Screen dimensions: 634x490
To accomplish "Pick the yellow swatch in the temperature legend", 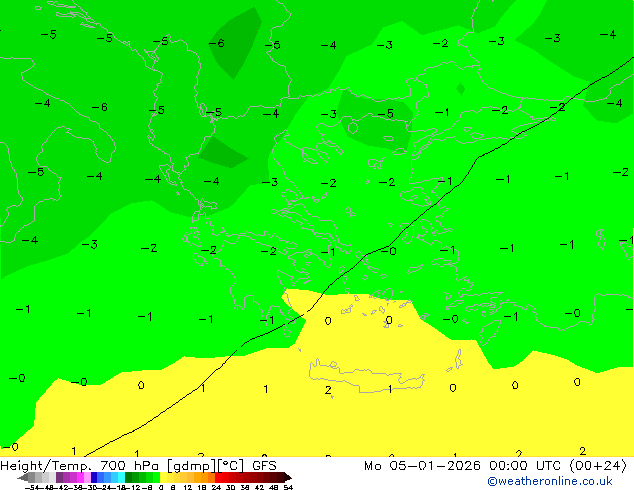I will 164,478.
